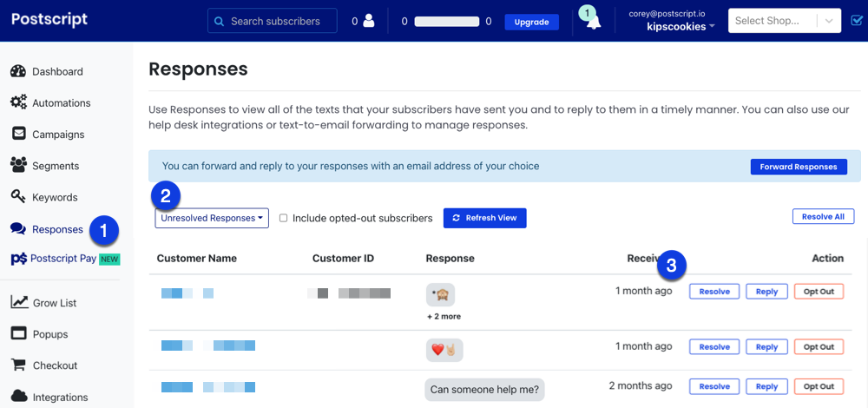Opt Out the heart emoji response sender

(819, 347)
